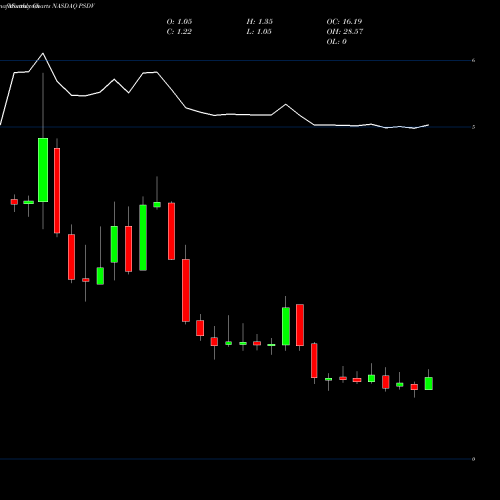
Task: Select the open value 'O: 1.05'
Action: tap(179, 22)
